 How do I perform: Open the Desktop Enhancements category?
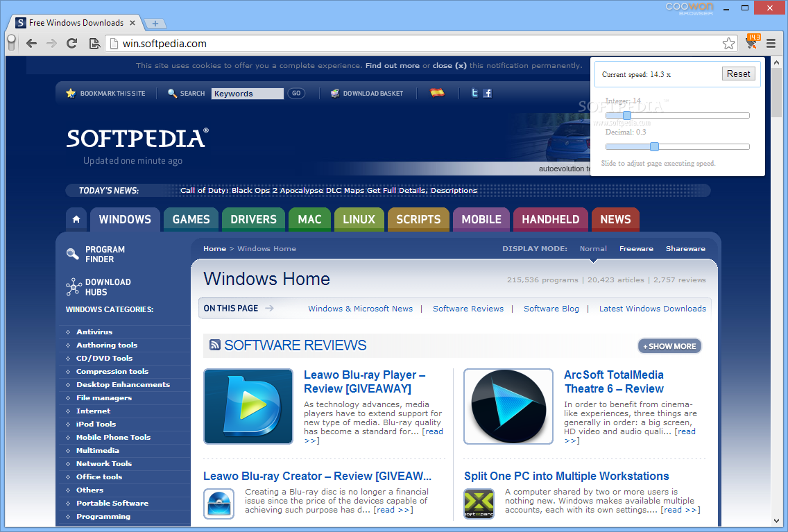(123, 384)
